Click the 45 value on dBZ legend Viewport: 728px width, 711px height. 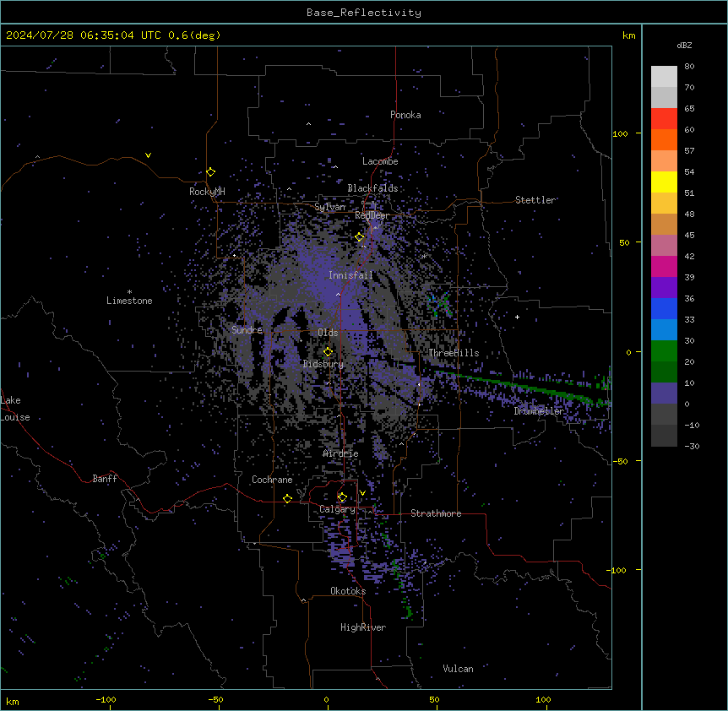[689, 236]
